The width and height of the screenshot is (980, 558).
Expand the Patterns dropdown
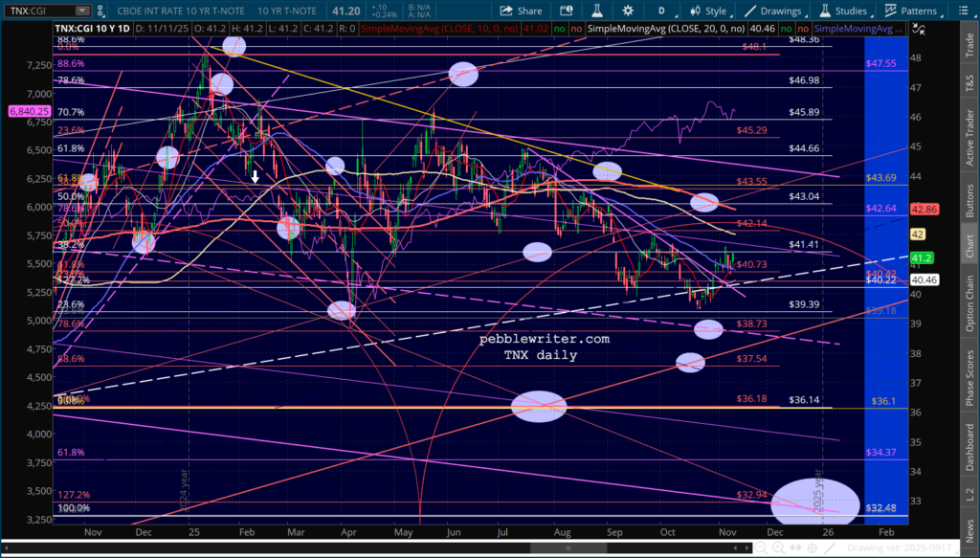pos(916,11)
